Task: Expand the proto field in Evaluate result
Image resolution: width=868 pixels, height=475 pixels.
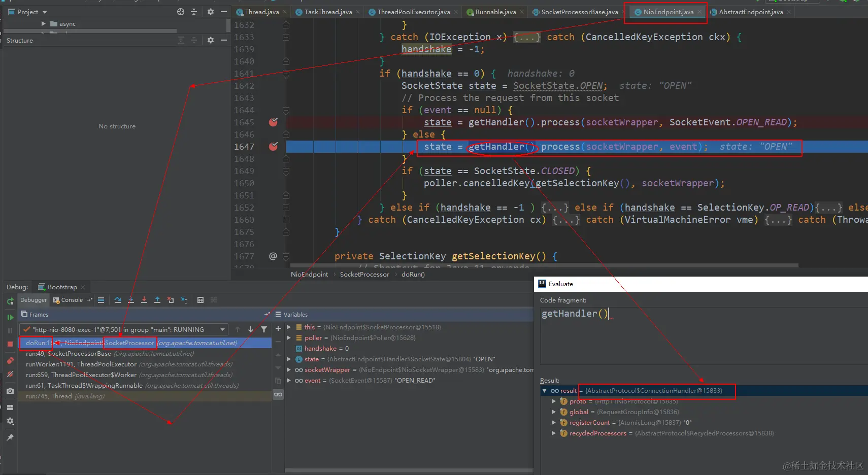Action: tap(554, 401)
